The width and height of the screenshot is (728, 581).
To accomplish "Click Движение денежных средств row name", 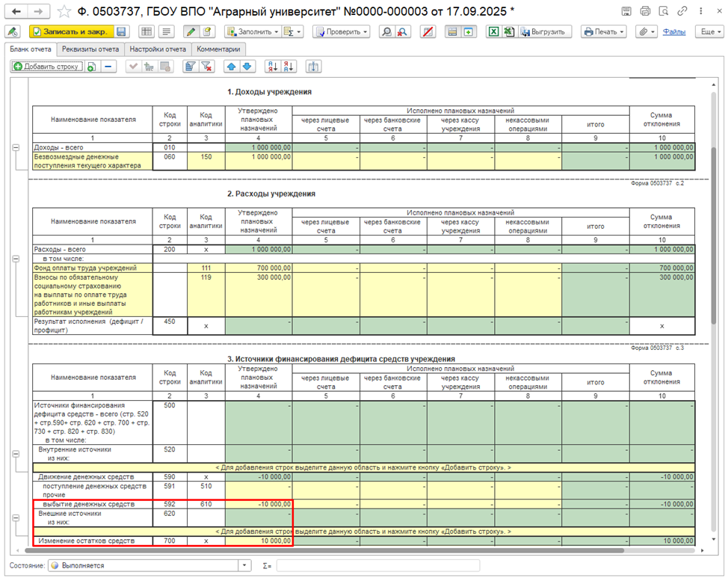I will tap(93, 477).
